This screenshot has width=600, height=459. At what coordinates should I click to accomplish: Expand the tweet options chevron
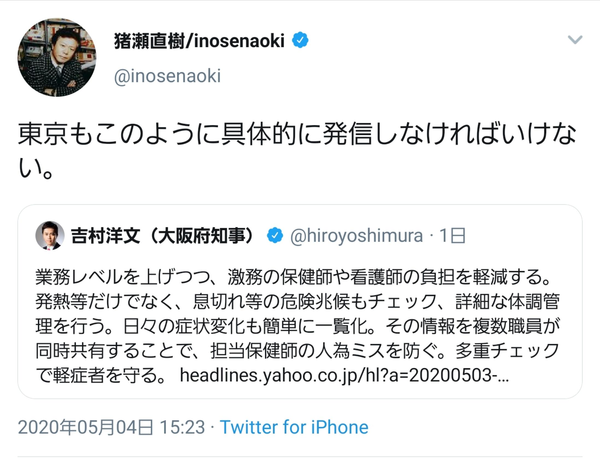[575, 40]
